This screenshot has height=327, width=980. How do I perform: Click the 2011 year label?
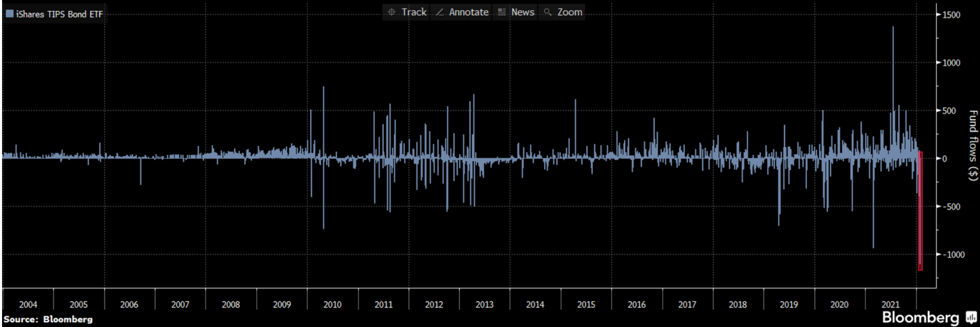[x=383, y=305]
